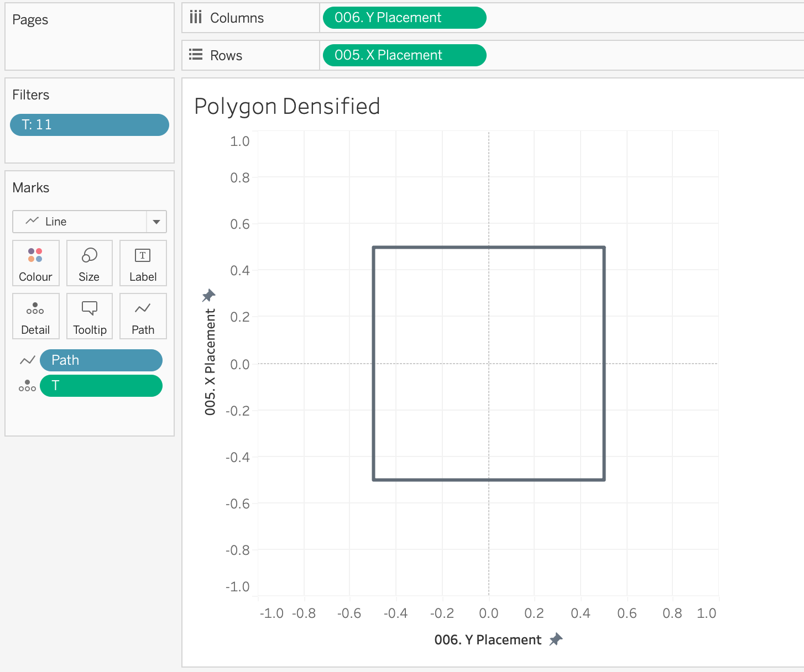
Task: Click the Columns shelf label
Action: (236, 18)
